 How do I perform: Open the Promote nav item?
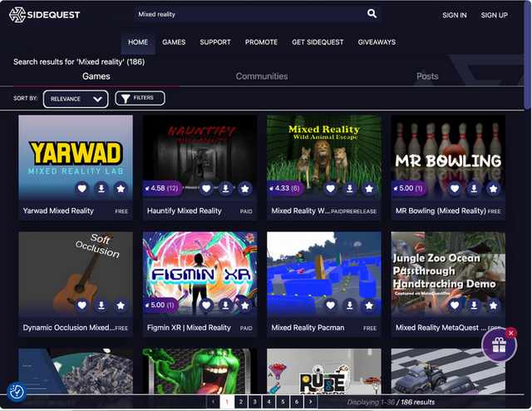[x=261, y=42]
